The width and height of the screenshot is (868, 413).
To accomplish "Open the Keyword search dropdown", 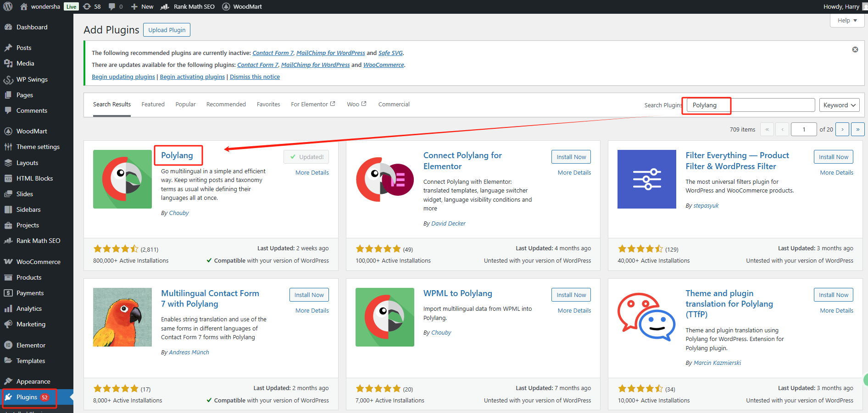I will [x=839, y=105].
